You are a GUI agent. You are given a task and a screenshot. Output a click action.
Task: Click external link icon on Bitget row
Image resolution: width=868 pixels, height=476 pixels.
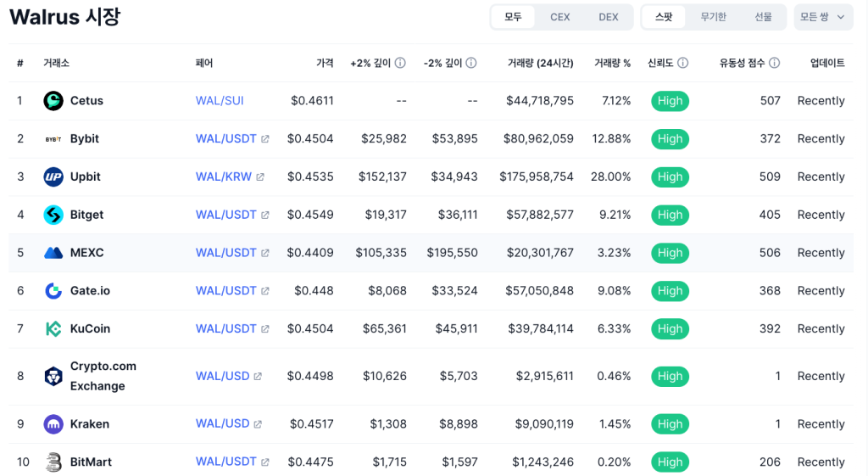(265, 215)
